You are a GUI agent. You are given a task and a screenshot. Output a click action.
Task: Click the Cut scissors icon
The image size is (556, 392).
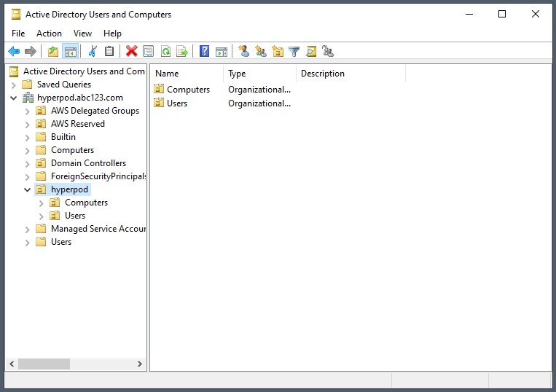pyautogui.click(x=93, y=52)
